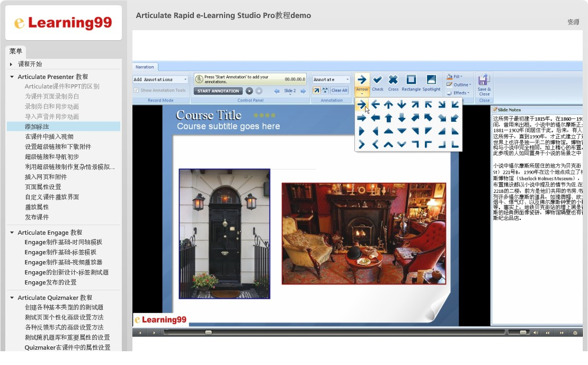The image size is (588, 365).
Task: Choose the left-pointing triangle shape
Action: (x=375, y=131)
